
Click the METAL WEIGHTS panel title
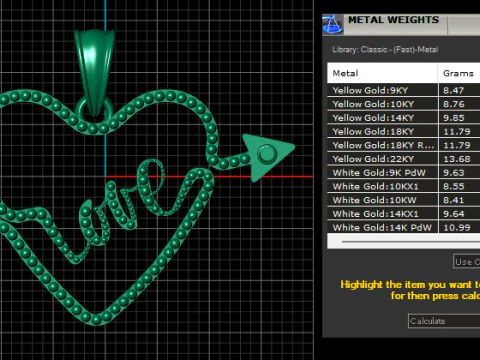[393, 20]
